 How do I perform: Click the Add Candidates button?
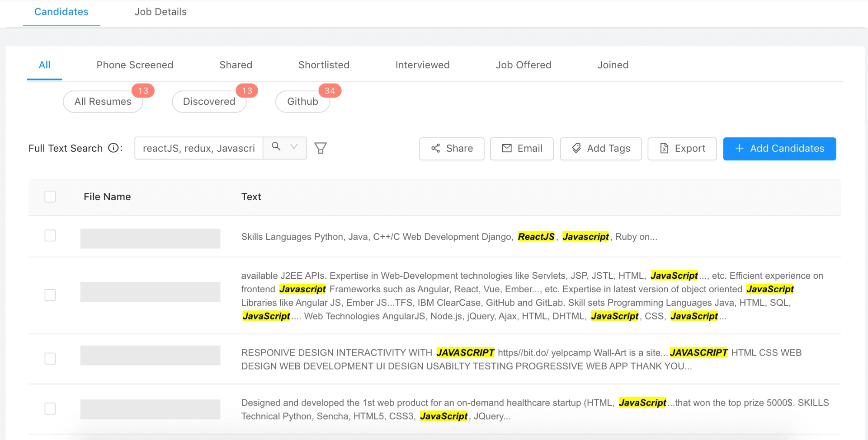[779, 149]
